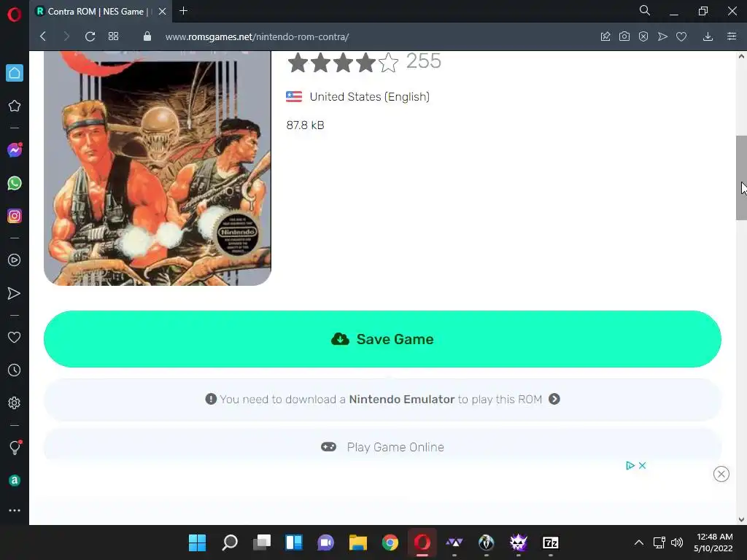Open the Nintendo Emulator link

coord(402,399)
